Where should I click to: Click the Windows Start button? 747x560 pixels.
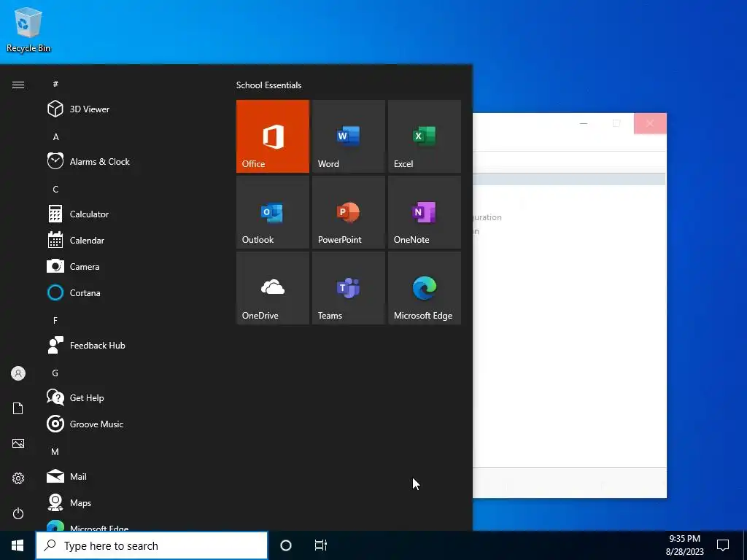click(x=18, y=545)
